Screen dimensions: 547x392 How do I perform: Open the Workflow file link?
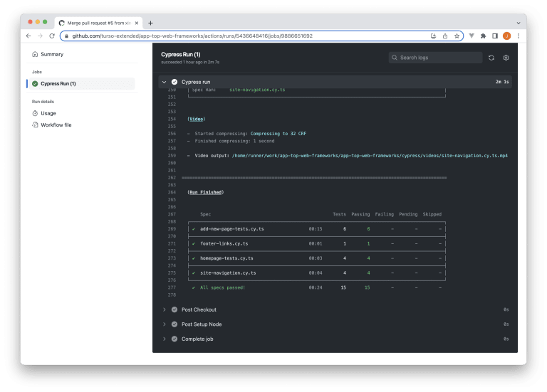click(56, 125)
